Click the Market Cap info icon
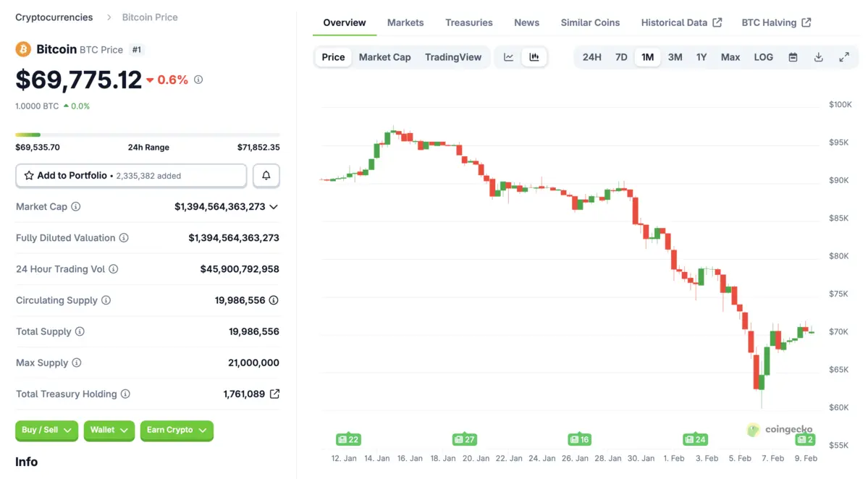Screen dimensions: 868x479 (x=76, y=207)
